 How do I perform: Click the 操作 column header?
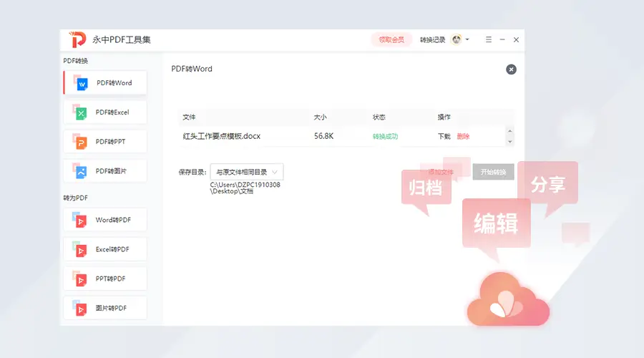444,117
